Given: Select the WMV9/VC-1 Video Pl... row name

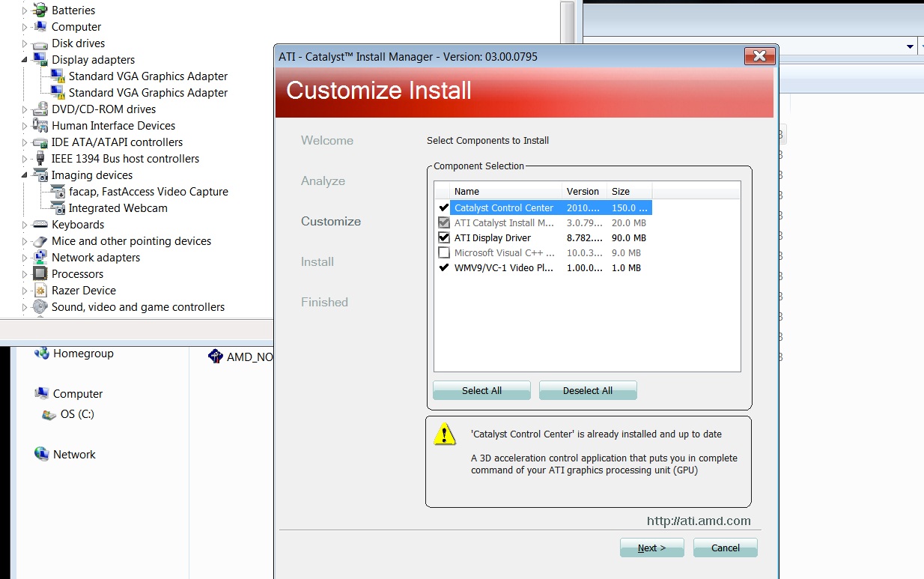Looking at the screenshot, I should coord(505,267).
